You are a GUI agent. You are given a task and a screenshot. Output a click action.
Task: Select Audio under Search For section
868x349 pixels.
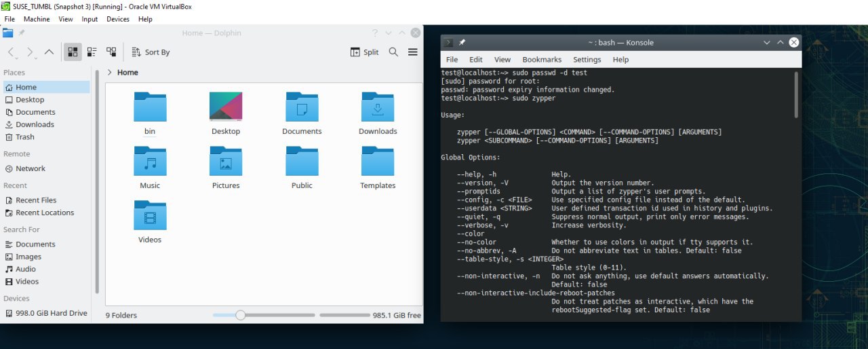(x=45, y=269)
